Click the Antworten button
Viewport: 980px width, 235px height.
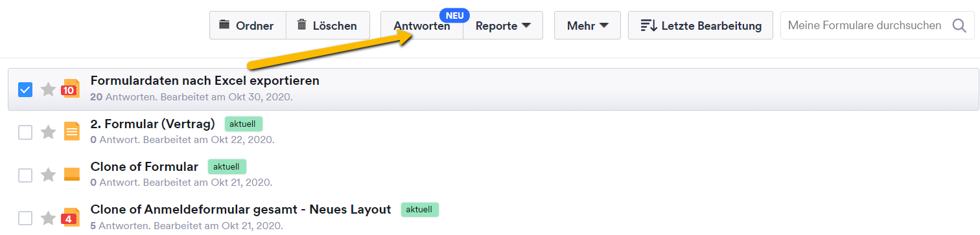(422, 26)
